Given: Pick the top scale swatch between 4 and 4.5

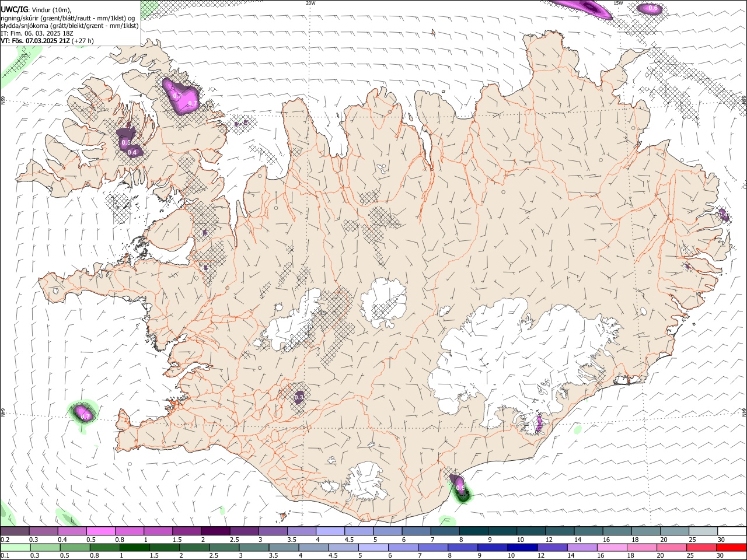Looking at the screenshot, I should coord(330,531).
